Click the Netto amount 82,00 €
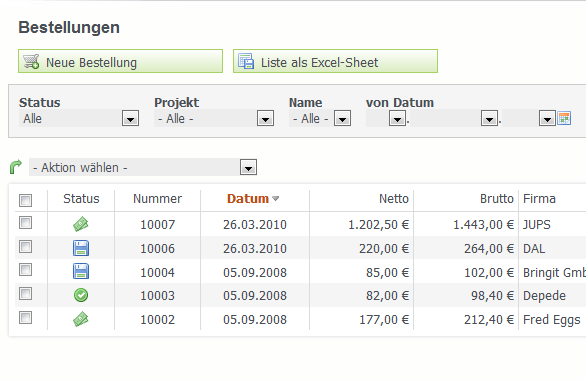Viewport: 586px width, 380px height. tap(388, 296)
